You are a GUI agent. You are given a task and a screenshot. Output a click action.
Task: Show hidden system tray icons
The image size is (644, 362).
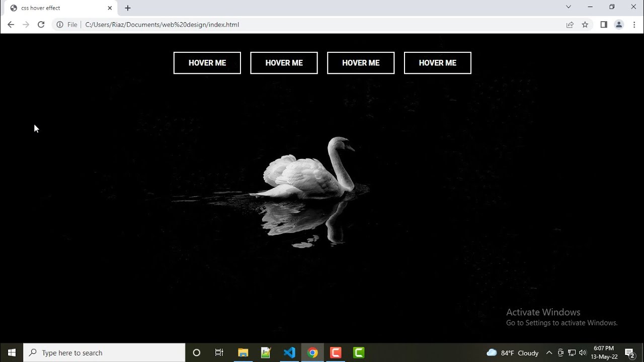(x=549, y=353)
